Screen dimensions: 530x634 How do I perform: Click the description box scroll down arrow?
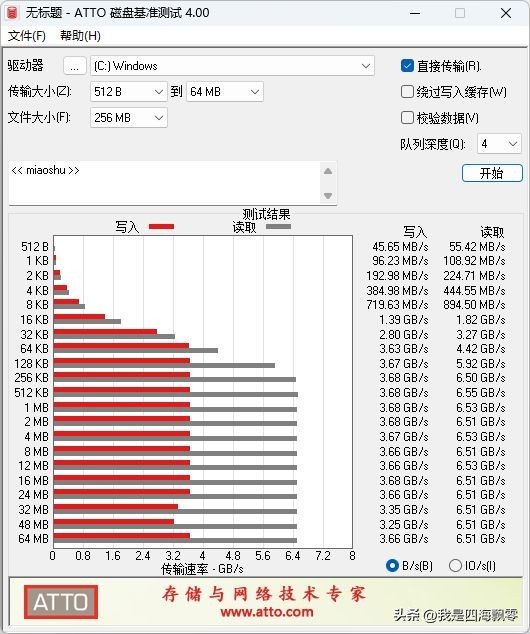(x=328, y=196)
